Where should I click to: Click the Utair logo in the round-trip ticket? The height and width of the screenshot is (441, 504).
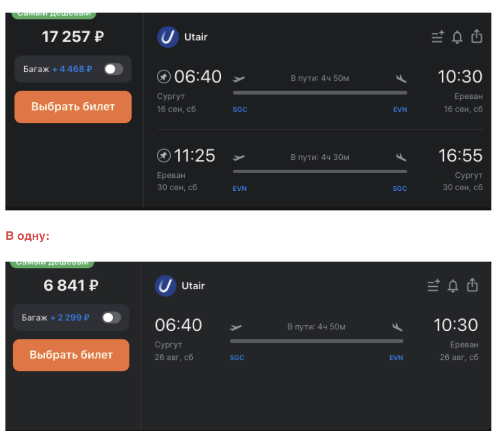pos(168,37)
